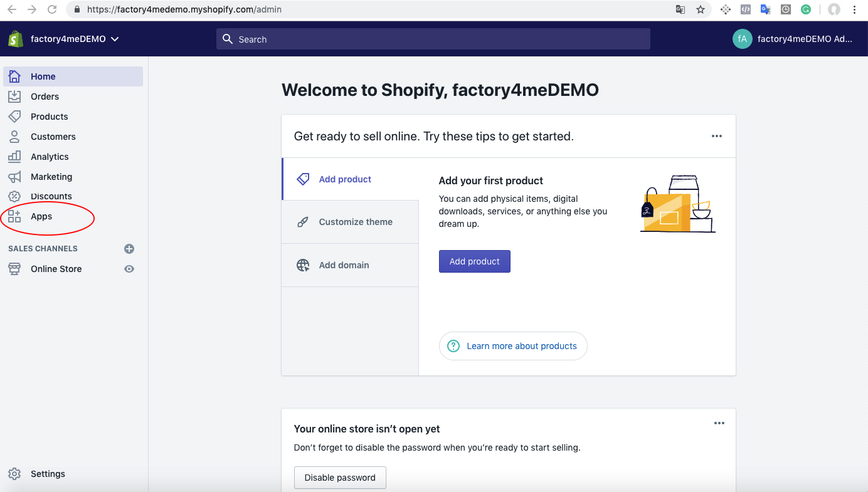Click the browser address bar URL
Screen dimensions: 868x492
pyautogui.click(x=184, y=9)
